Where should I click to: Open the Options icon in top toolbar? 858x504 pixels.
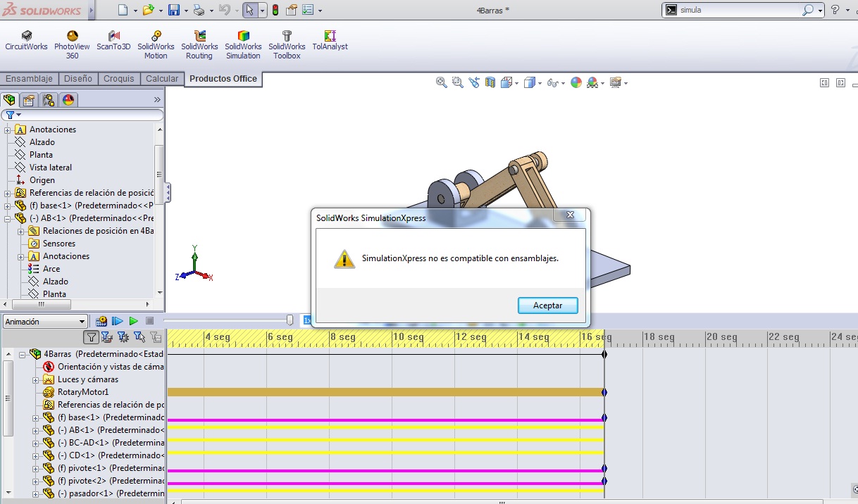[x=308, y=10]
